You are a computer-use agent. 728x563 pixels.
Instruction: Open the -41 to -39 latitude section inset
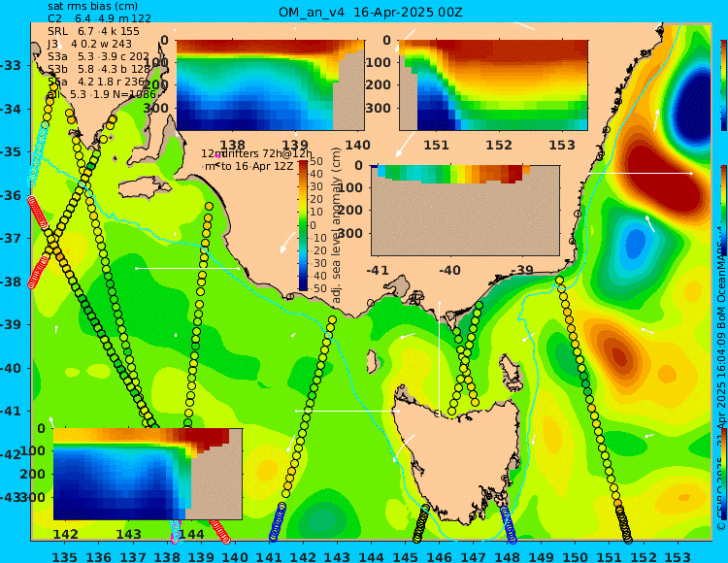pyautogui.click(x=465, y=211)
